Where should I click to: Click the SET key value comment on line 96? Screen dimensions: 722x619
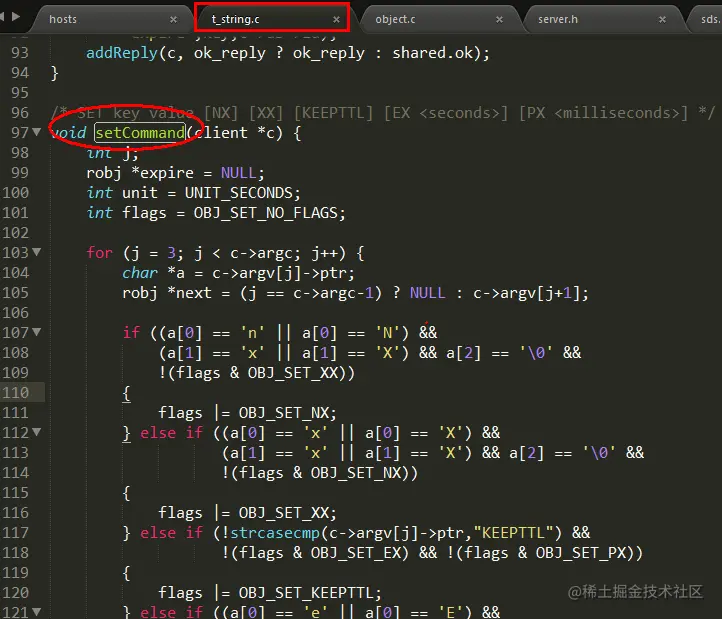click(383, 113)
